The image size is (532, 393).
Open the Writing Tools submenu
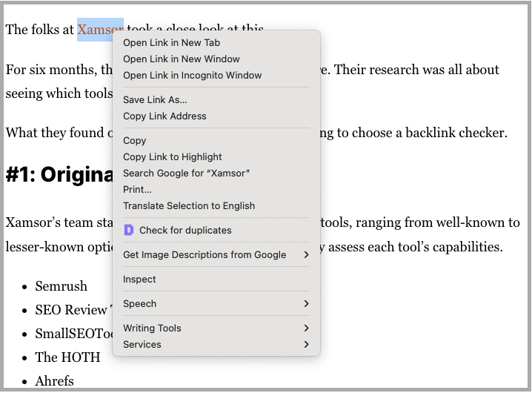[216, 328]
